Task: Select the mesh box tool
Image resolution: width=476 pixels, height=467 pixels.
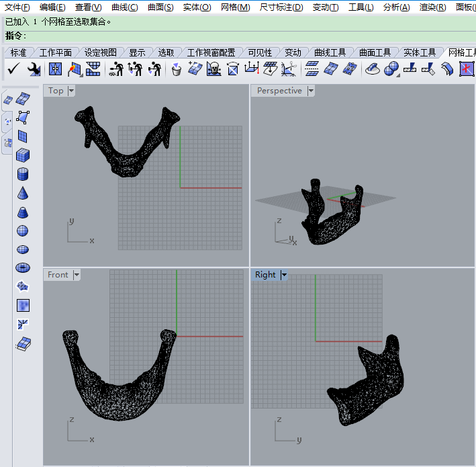Action: [23, 156]
